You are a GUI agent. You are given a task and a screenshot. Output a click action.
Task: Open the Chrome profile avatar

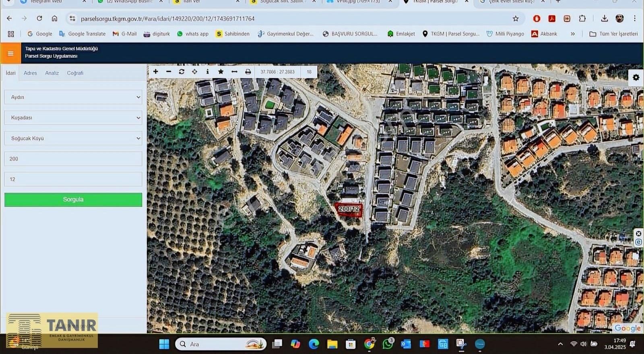click(619, 19)
